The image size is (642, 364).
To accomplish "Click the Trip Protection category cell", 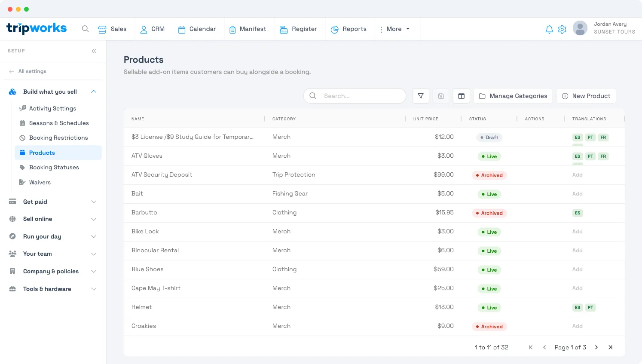I will click(x=294, y=175).
